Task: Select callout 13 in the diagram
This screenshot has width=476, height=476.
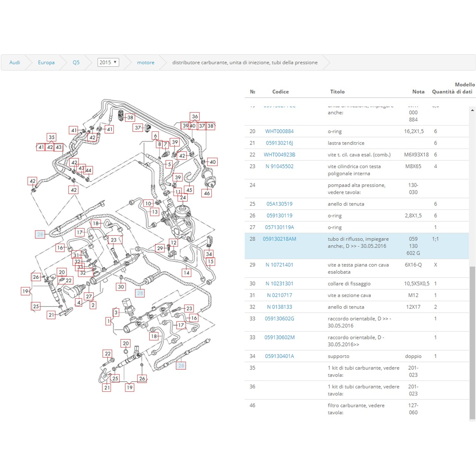Action: tap(155, 212)
